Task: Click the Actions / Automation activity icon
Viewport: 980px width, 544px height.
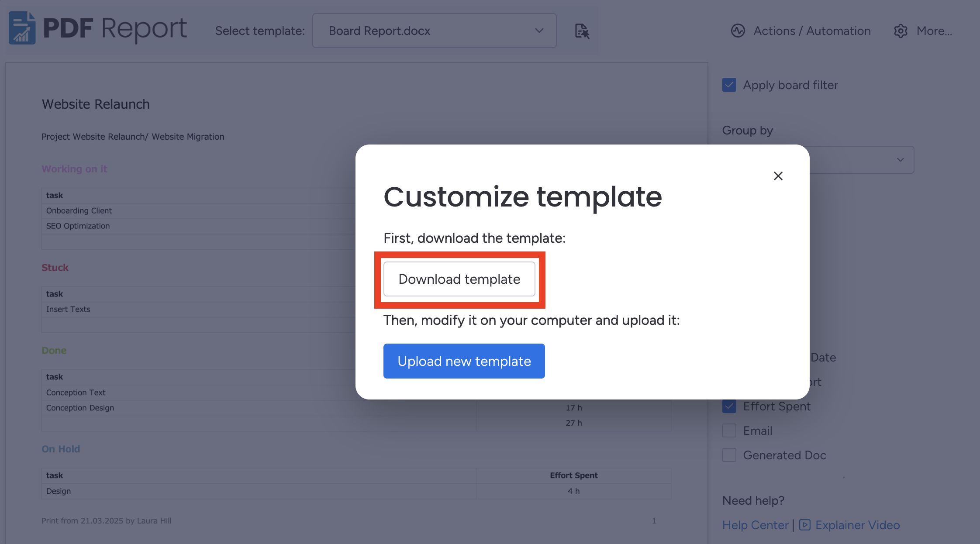Action: point(738,31)
